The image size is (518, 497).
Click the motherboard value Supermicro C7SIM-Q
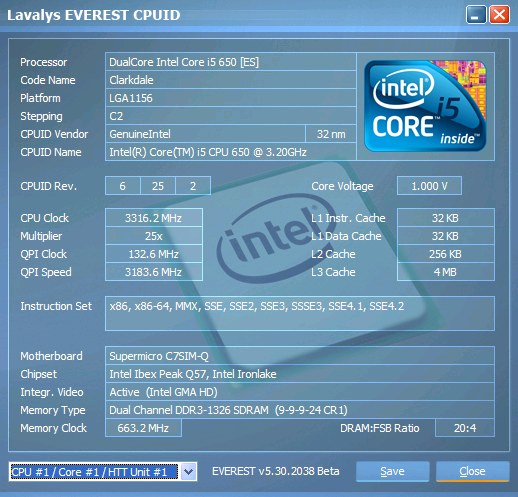point(300,356)
